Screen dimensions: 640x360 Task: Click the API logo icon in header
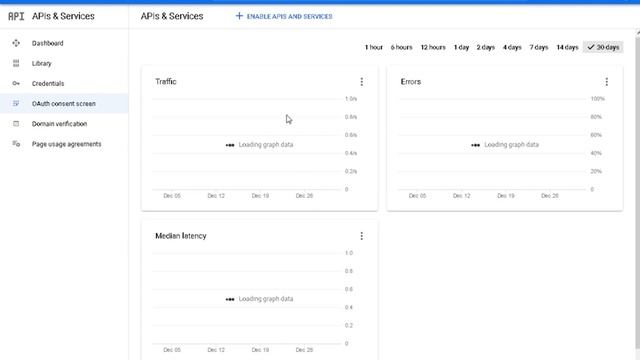tap(16, 16)
